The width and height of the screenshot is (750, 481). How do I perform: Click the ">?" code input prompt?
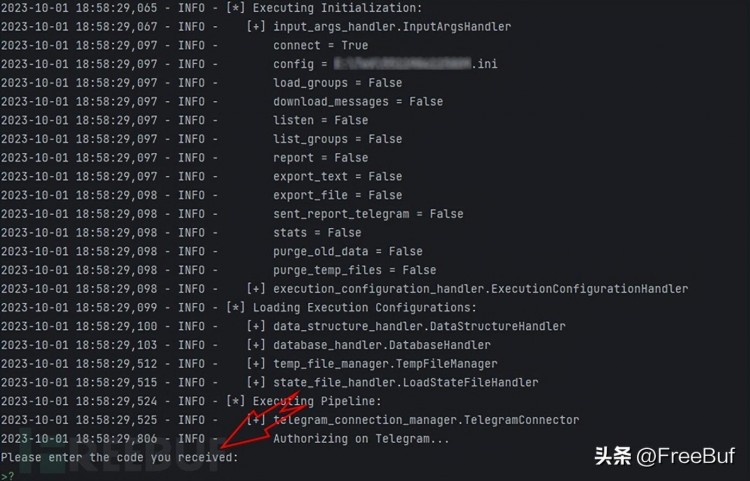[7, 475]
